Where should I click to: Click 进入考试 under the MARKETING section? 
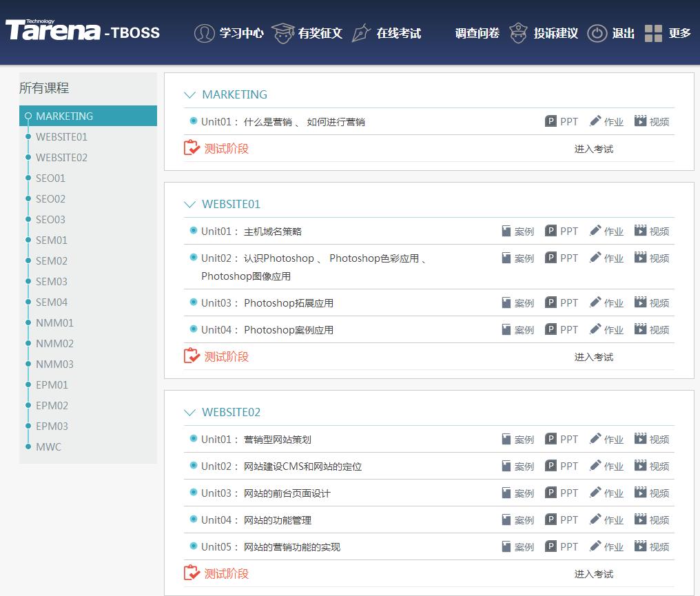[594, 148]
